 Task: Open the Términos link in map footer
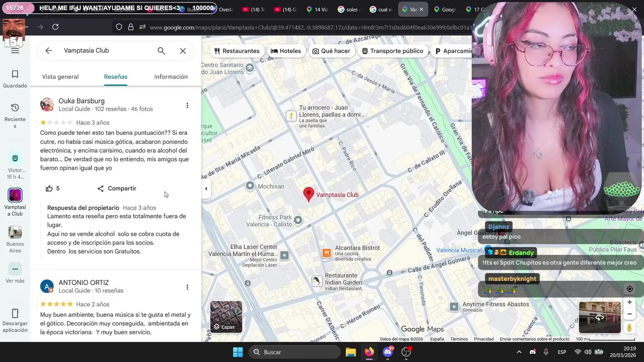click(459, 339)
